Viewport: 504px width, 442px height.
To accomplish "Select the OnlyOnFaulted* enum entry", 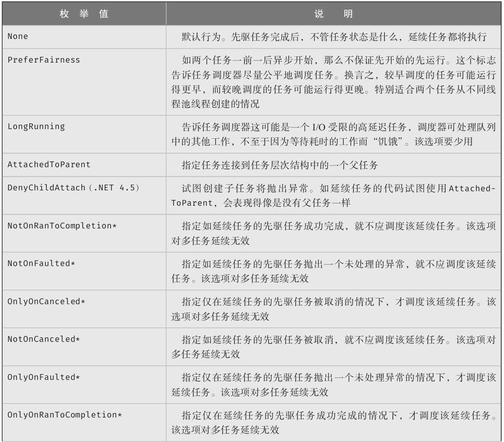I will click(x=44, y=377).
